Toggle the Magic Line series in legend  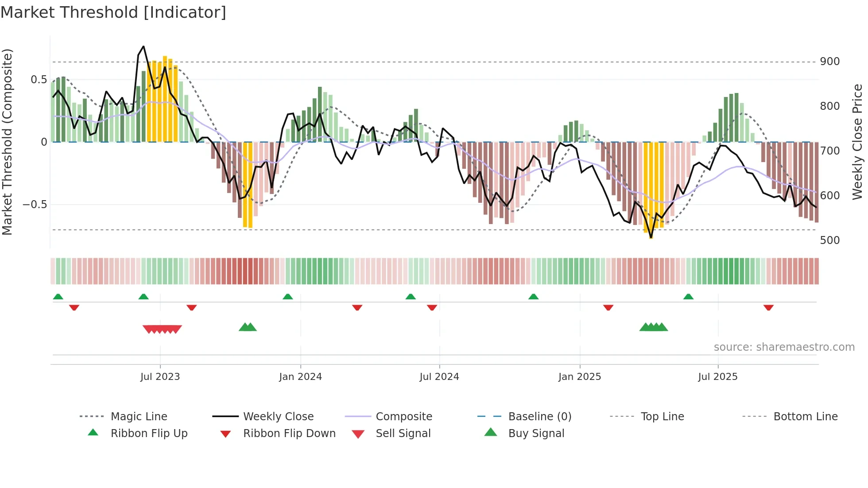click(139, 417)
